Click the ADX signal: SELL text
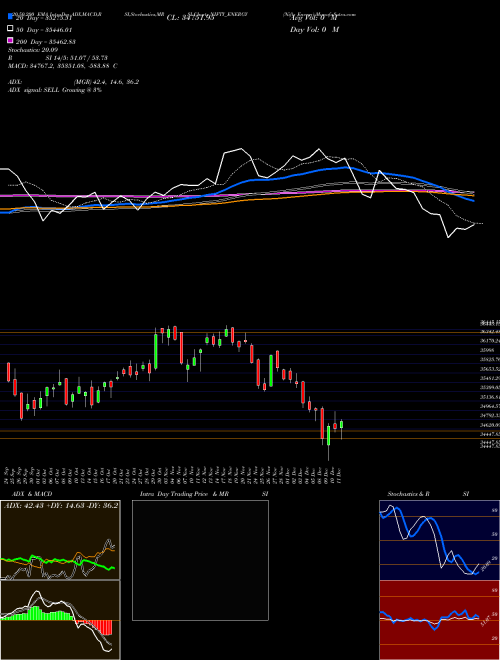The height and width of the screenshot is (660, 500). coord(55,90)
